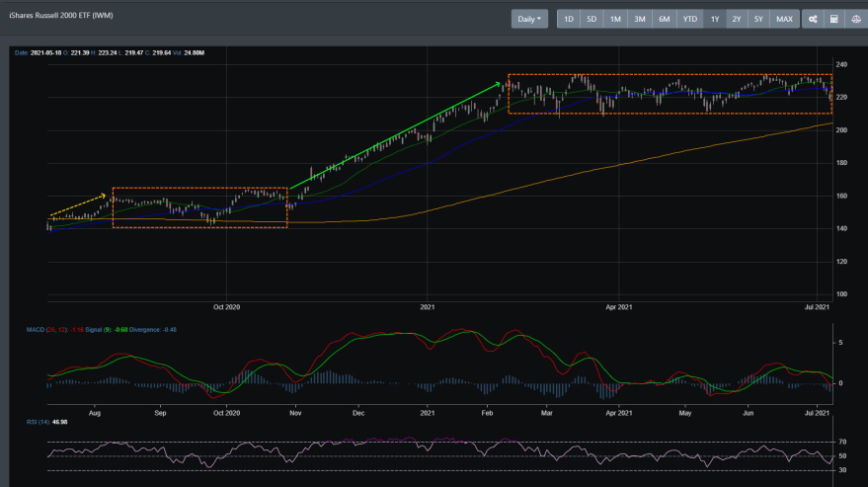Click the Oct 2020 price axis label
This screenshot has width=868, height=487.
pyautogui.click(x=226, y=307)
